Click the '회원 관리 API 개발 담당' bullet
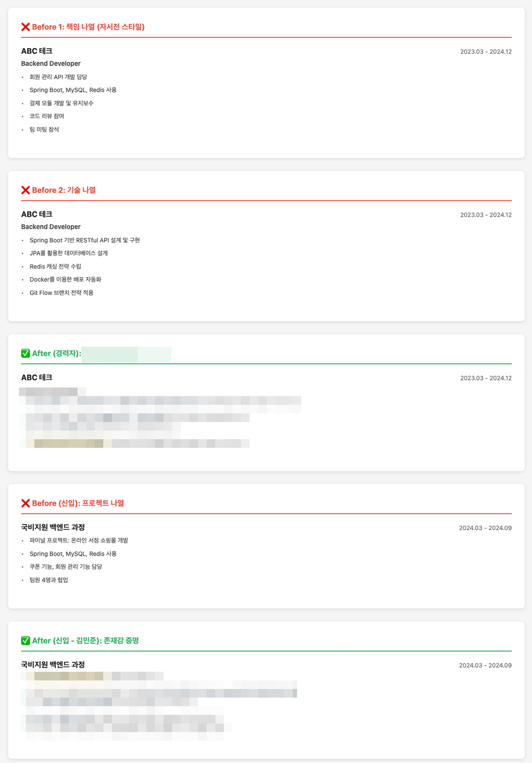532x763 pixels. [58, 77]
